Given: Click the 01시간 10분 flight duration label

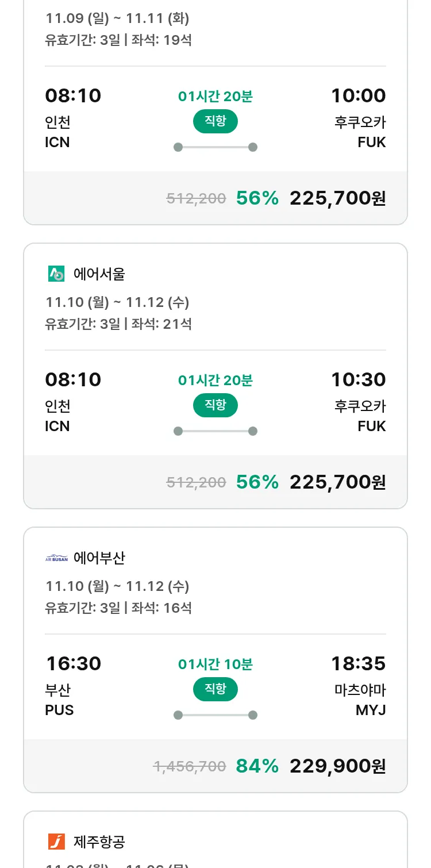Looking at the screenshot, I should coord(215,665).
